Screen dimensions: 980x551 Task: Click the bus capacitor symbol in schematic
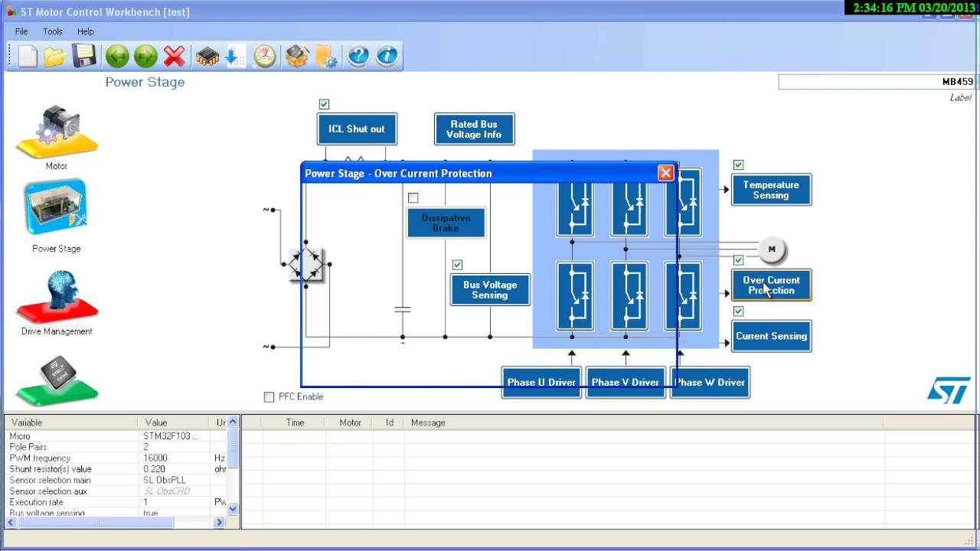pos(403,309)
